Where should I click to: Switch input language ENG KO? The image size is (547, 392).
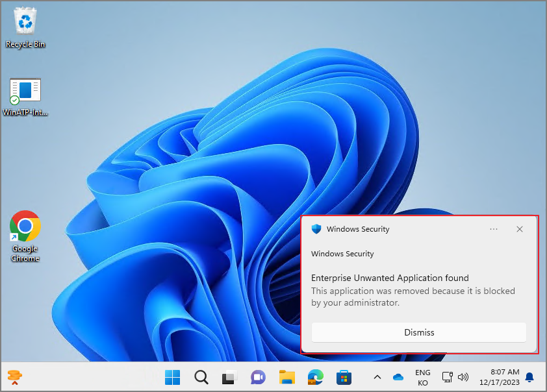coord(423,377)
